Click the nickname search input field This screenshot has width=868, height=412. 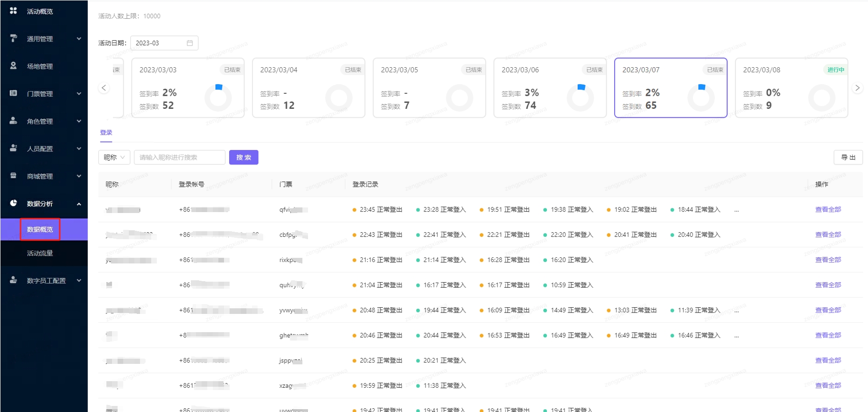point(180,157)
